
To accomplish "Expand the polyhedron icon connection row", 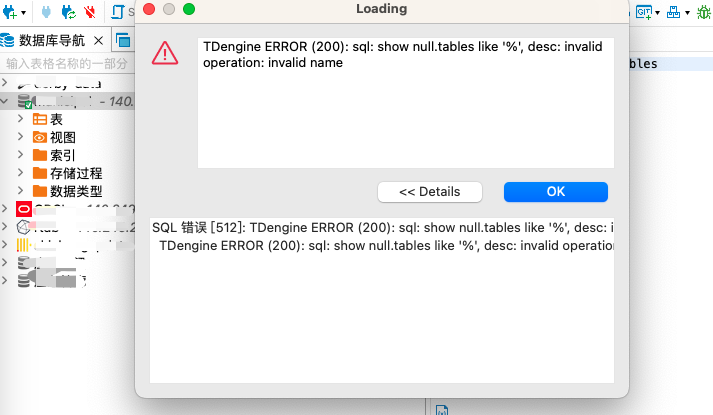I will click(5, 226).
